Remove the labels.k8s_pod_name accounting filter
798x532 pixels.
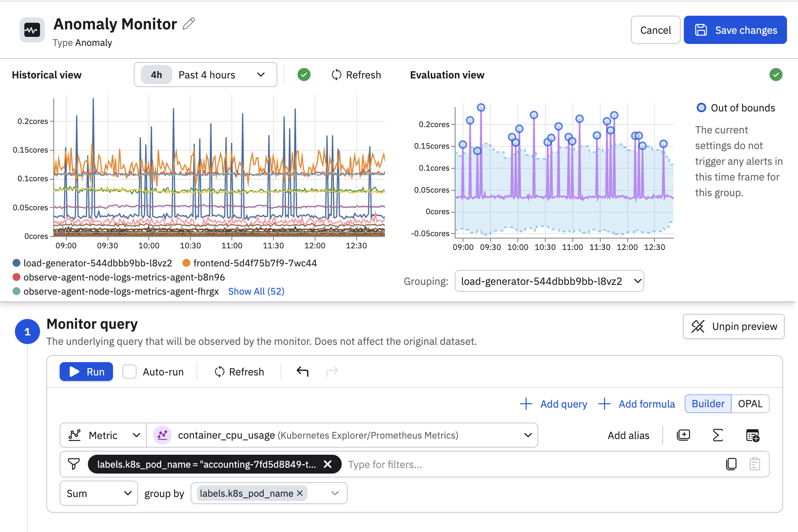tap(328, 464)
